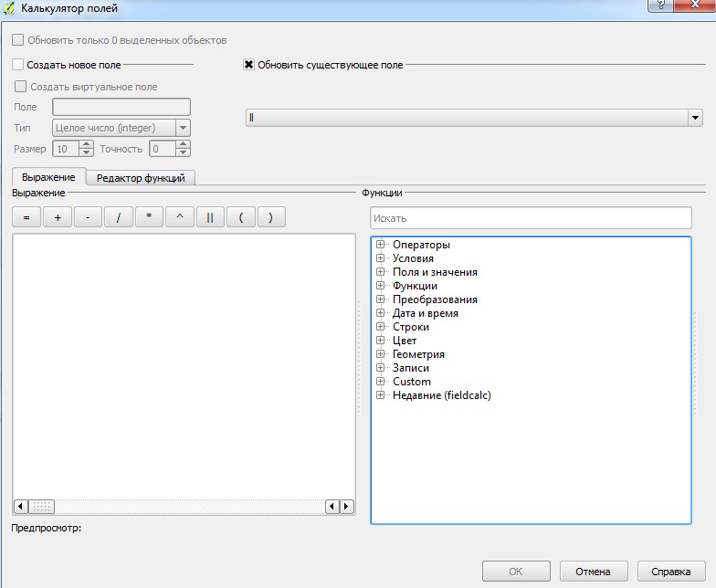Viewport: 716px width, 588px height.
Task: Expand the 'Условия' tree group
Action: point(380,257)
